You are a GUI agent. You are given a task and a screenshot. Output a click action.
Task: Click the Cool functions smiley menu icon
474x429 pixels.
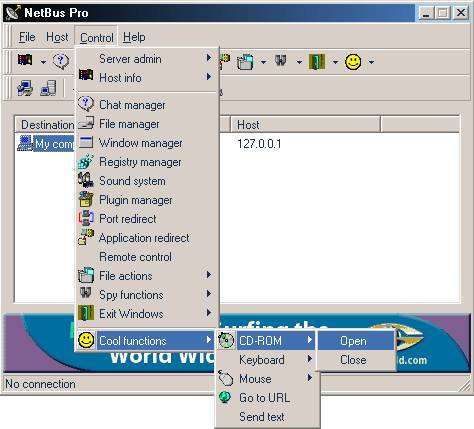[86, 340]
